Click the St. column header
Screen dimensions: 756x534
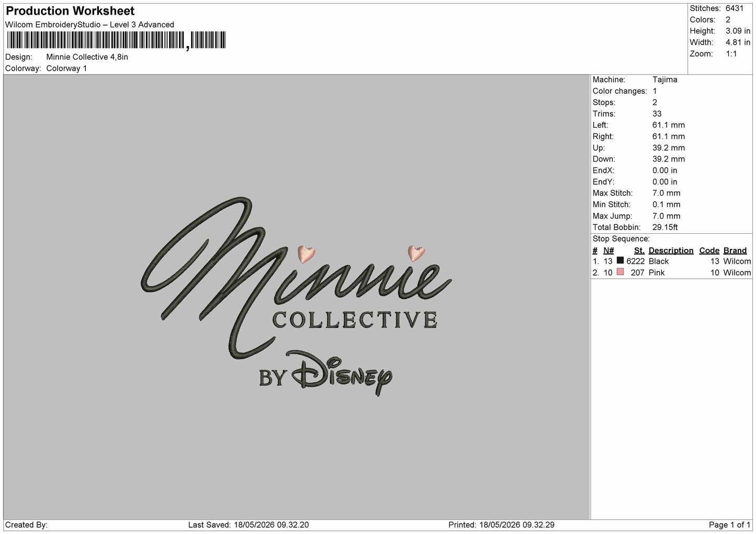point(639,251)
